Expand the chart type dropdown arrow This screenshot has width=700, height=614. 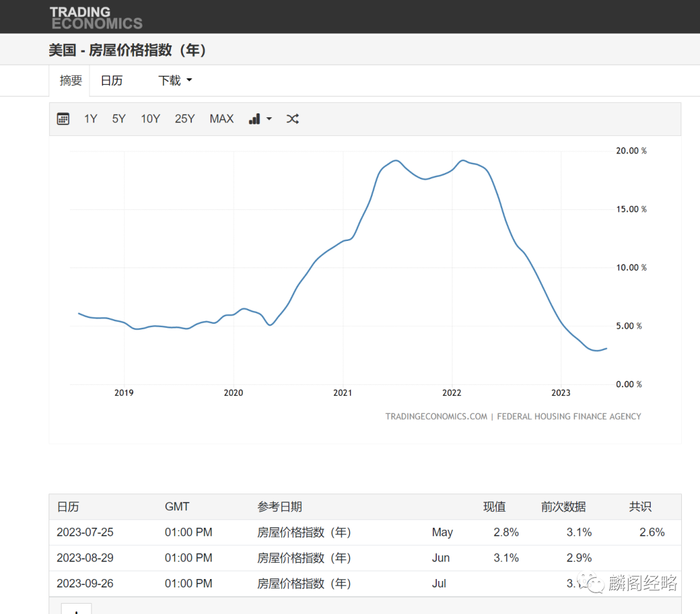pos(269,119)
